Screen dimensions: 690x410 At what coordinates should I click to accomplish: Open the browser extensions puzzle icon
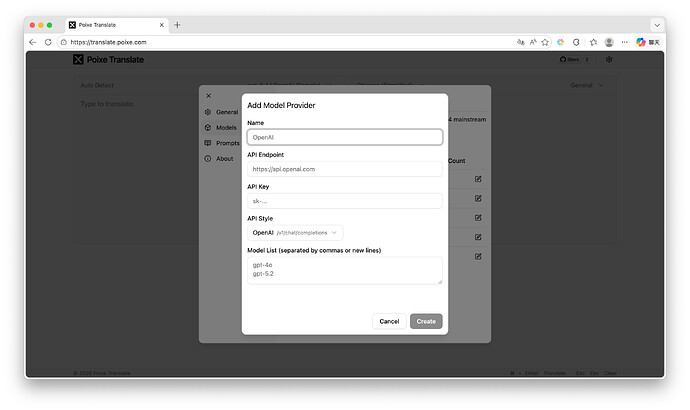point(576,42)
